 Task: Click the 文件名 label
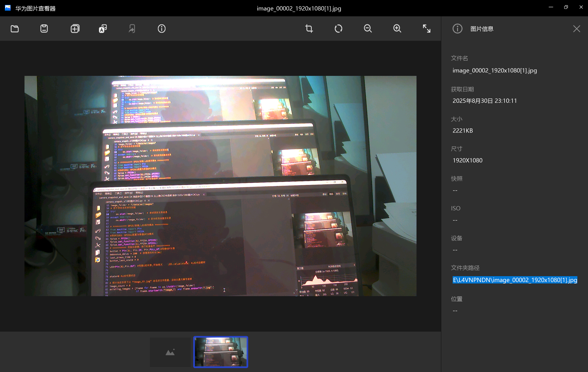(x=459, y=58)
